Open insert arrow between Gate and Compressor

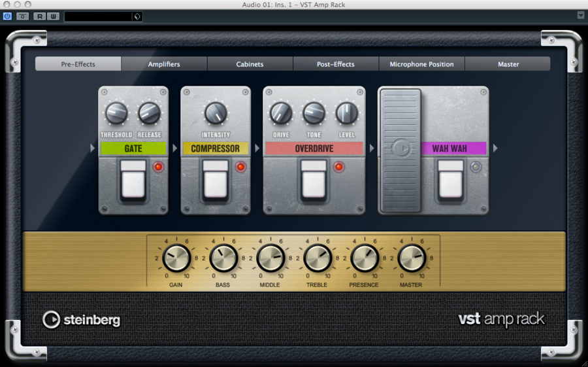(x=174, y=148)
